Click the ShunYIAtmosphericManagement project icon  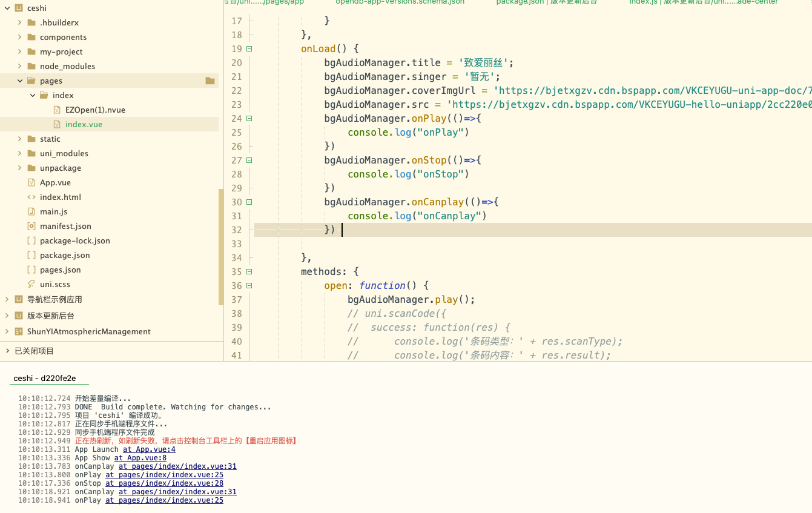[19, 331]
